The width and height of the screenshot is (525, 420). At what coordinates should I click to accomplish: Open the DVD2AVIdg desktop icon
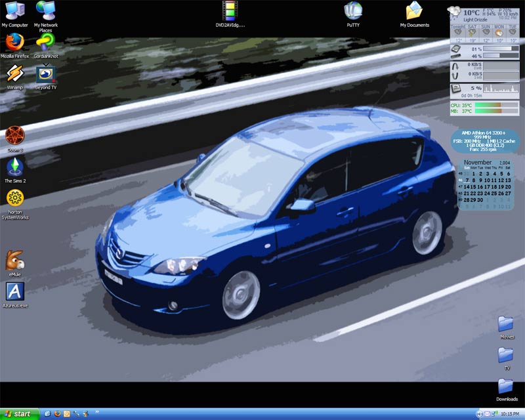[230, 11]
